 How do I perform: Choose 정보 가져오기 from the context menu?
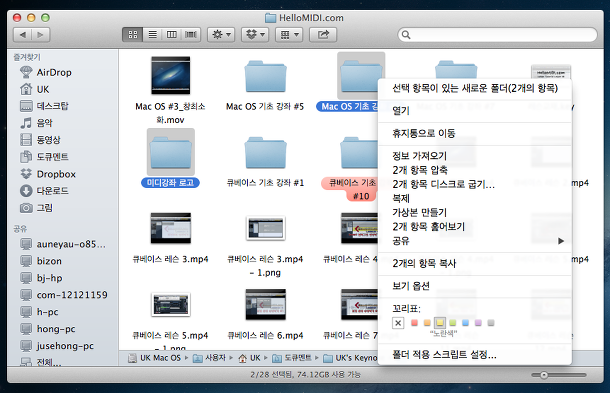pyautogui.click(x=475, y=156)
